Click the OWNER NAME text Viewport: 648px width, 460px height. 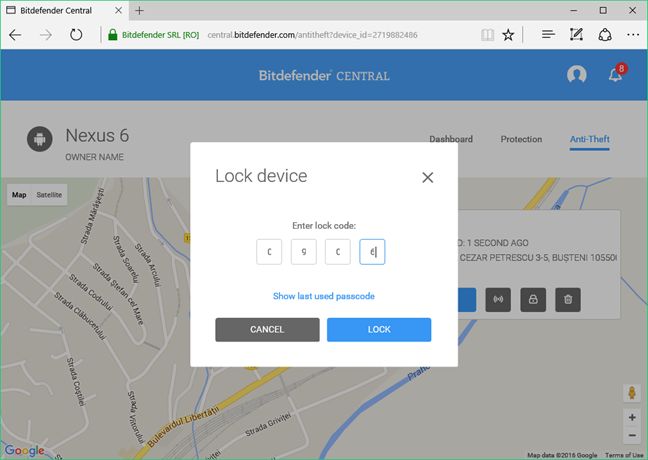[x=94, y=157]
